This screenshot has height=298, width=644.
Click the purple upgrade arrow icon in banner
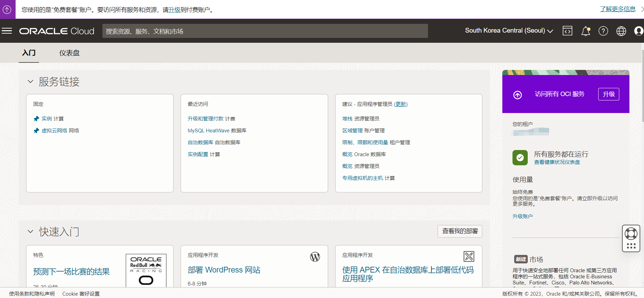[7, 10]
